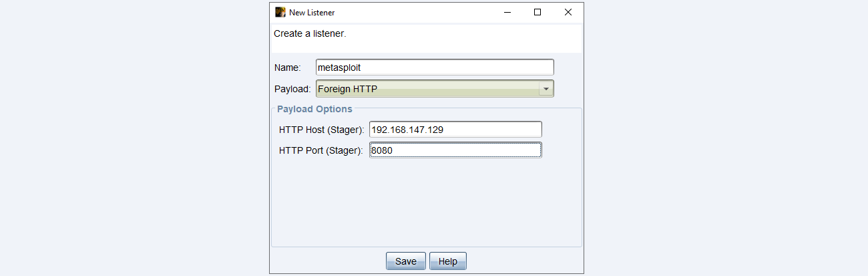Minimize the New Listener window
The image size is (868, 276).
click(507, 12)
